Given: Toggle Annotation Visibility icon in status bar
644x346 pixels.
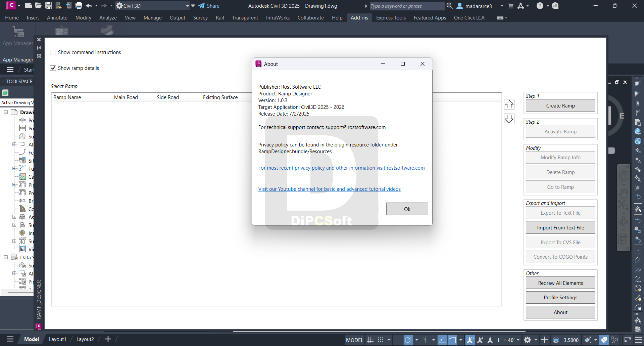Looking at the screenshot, I should coord(470,340).
